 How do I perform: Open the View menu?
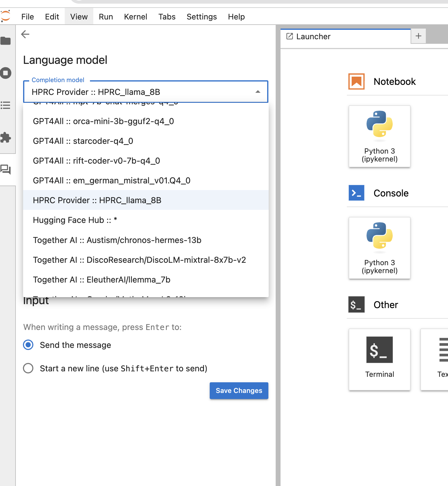(79, 17)
